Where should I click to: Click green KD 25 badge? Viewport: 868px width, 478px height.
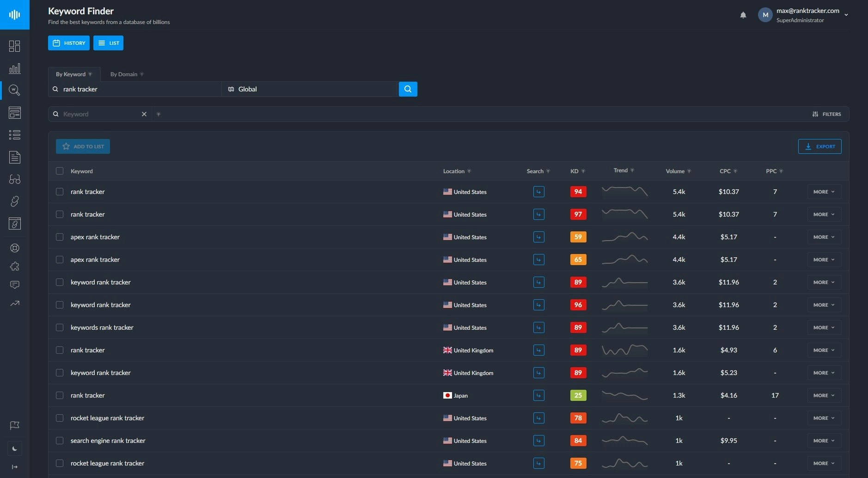tap(578, 395)
